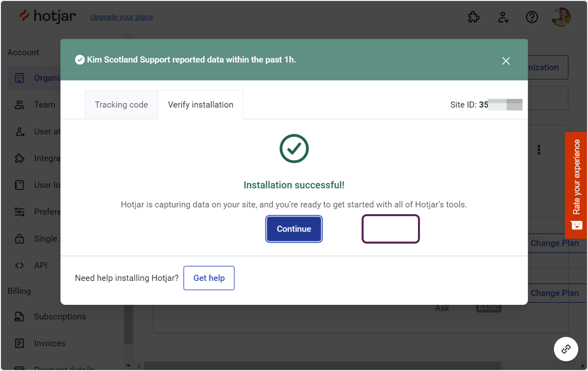The height and width of the screenshot is (371, 588).
Task: Select the Verify installation tab
Action: (x=200, y=104)
